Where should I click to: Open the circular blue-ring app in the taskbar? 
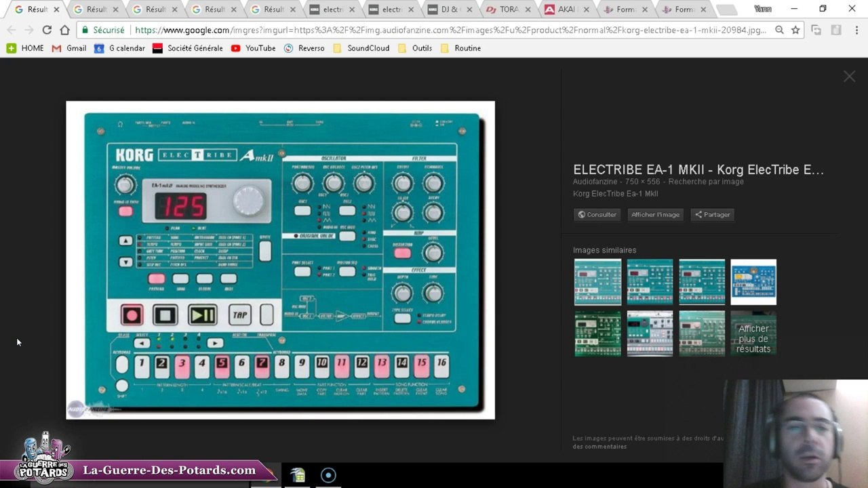pyautogui.click(x=328, y=475)
